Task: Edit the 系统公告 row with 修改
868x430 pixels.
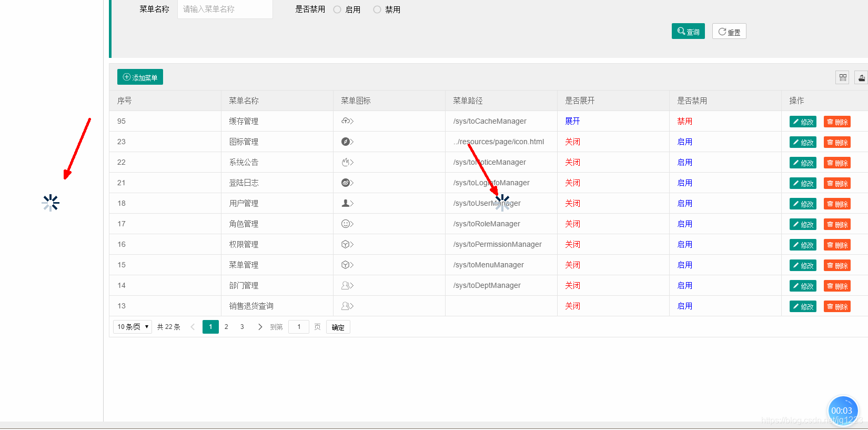Action: click(x=803, y=163)
